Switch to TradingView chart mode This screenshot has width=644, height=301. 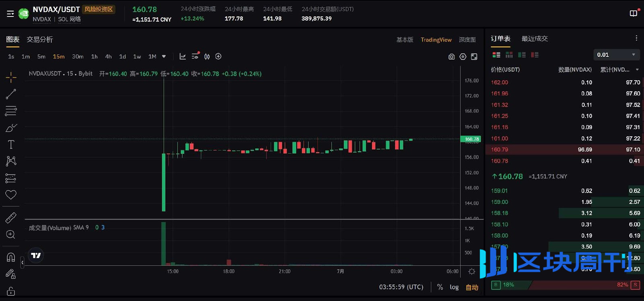pyautogui.click(x=436, y=39)
